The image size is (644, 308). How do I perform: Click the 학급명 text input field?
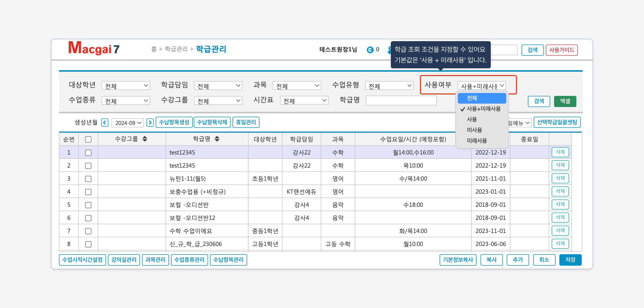click(x=401, y=100)
